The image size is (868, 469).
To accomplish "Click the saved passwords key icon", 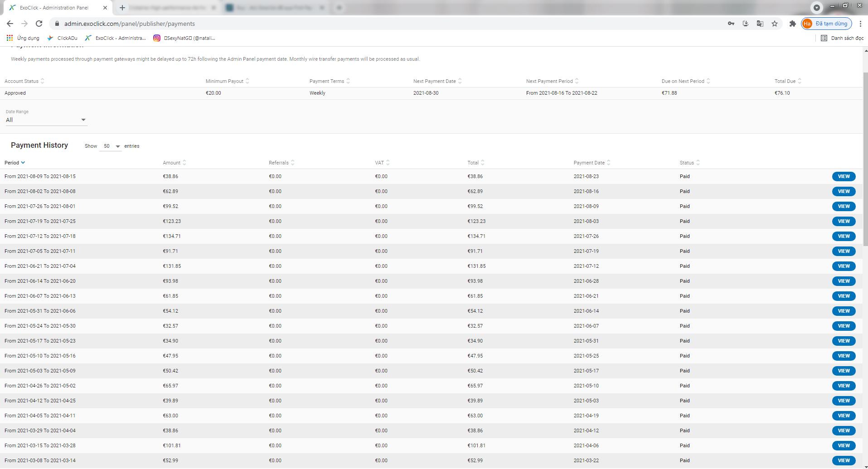I will click(731, 24).
